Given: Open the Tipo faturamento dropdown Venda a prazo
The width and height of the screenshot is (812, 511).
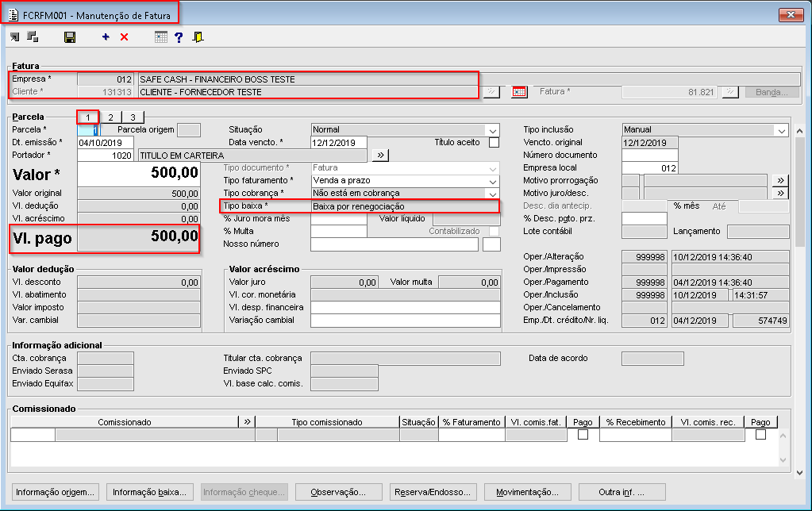Looking at the screenshot, I should tap(492, 181).
